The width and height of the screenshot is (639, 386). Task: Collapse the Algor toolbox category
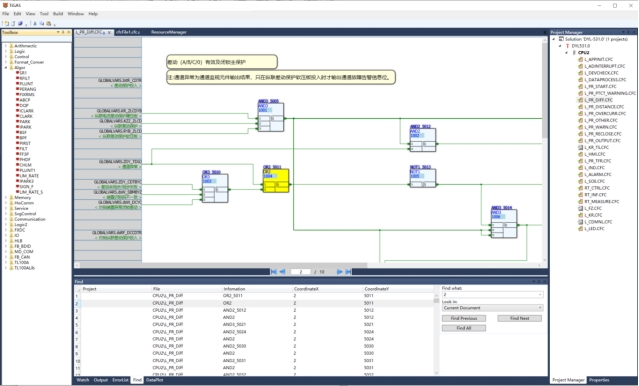tap(6, 67)
